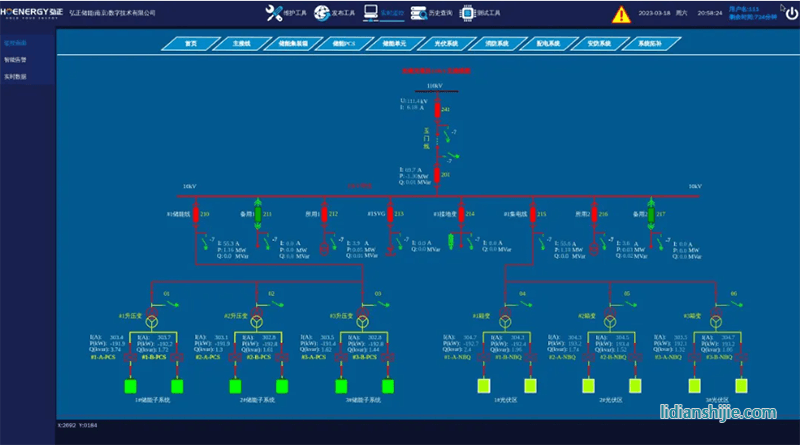This screenshot has width=800, height=445.
Task: Open 智能告警 in the left sidebar
Action: pyautogui.click(x=15, y=60)
